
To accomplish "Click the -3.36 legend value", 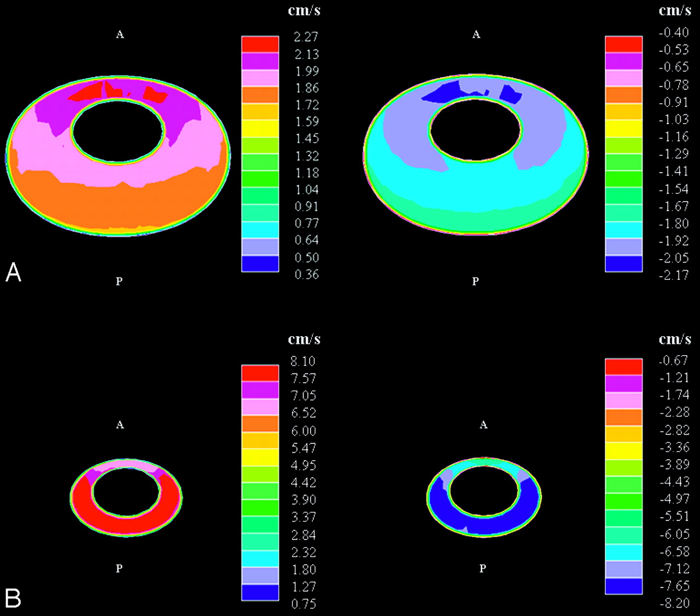I will tap(674, 447).
